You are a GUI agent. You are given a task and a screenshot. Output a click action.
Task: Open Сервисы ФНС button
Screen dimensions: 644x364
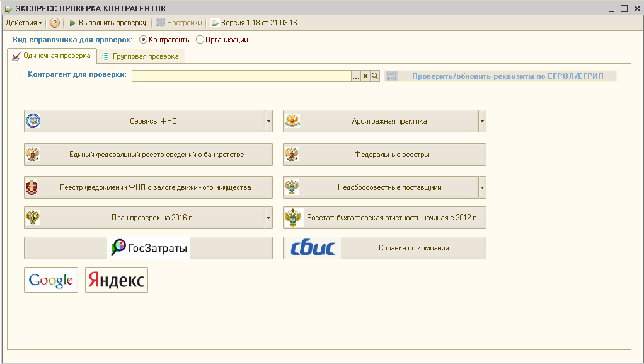click(x=144, y=121)
